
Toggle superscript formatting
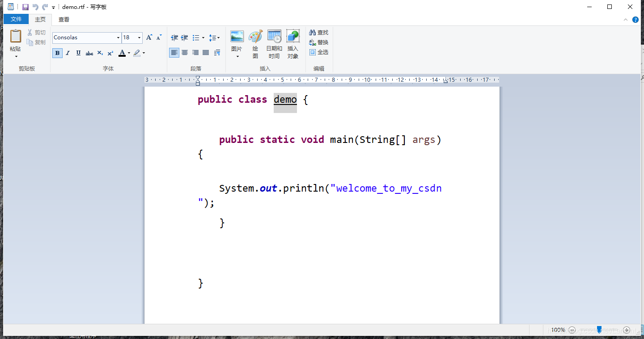click(110, 53)
